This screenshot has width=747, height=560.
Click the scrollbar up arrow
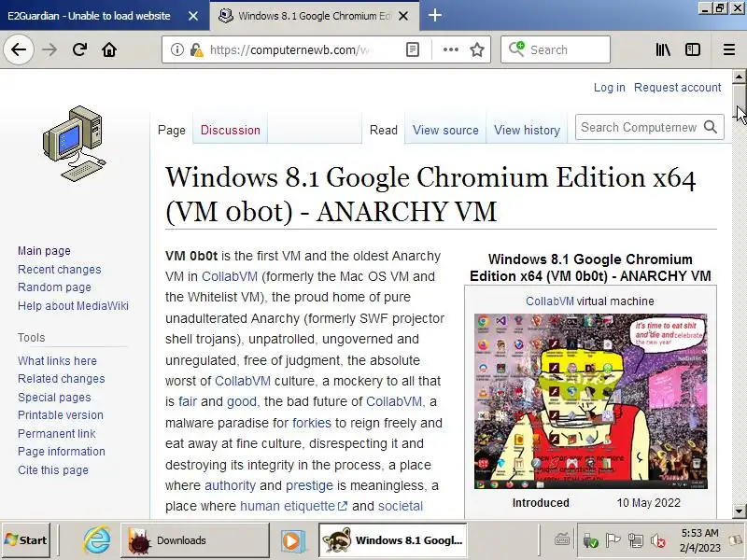tap(739, 77)
